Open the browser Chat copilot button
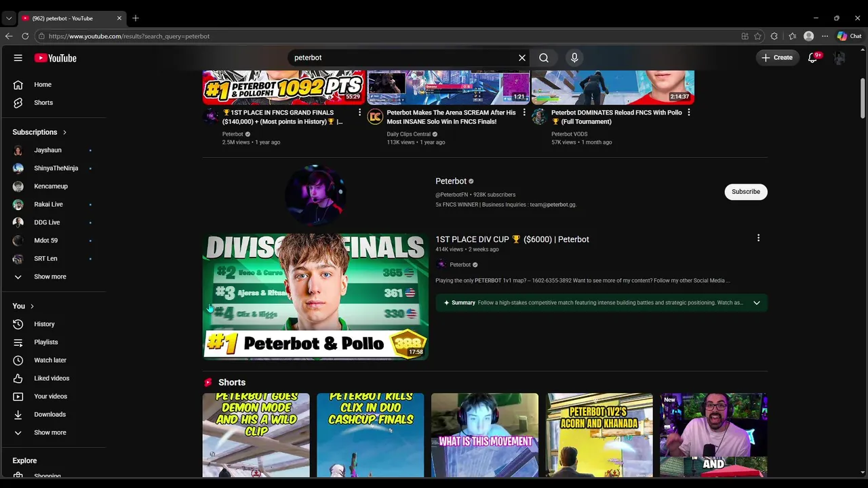 tap(849, 36)
